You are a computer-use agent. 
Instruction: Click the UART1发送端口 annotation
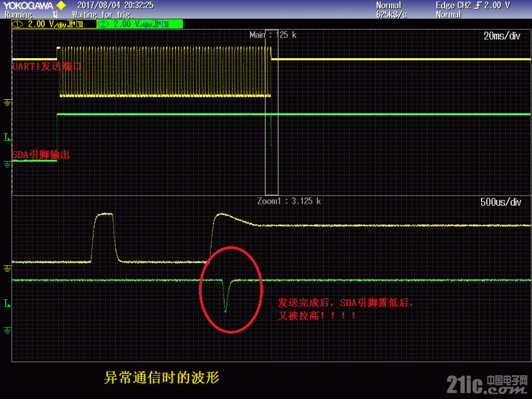[x=47, y=66]
